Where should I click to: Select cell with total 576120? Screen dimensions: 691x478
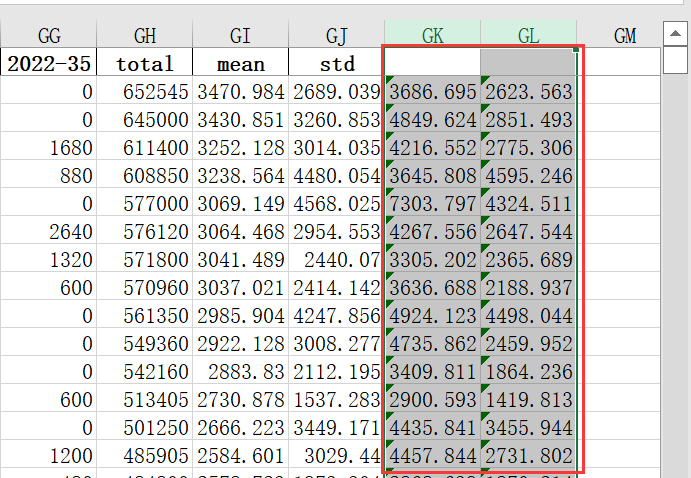tap(145, 230)
